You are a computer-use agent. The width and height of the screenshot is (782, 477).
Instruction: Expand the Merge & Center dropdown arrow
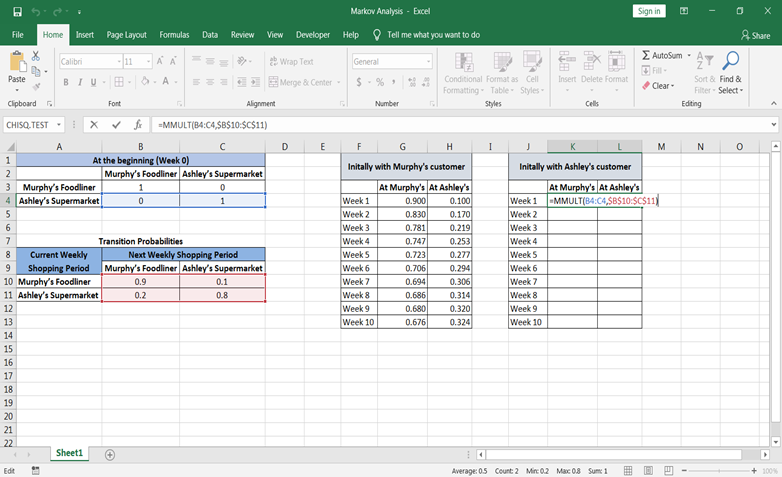(x=339, y=82)
